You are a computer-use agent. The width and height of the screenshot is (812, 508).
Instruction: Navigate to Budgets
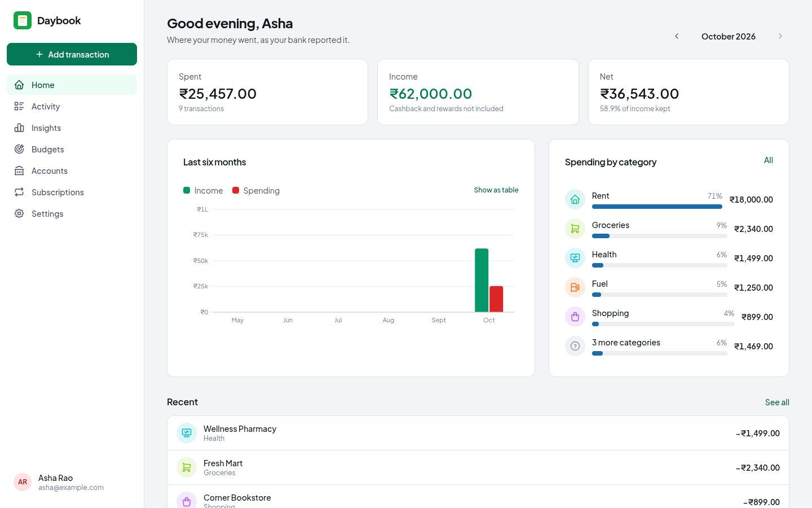pyautogui.click(x=72, y=149)
